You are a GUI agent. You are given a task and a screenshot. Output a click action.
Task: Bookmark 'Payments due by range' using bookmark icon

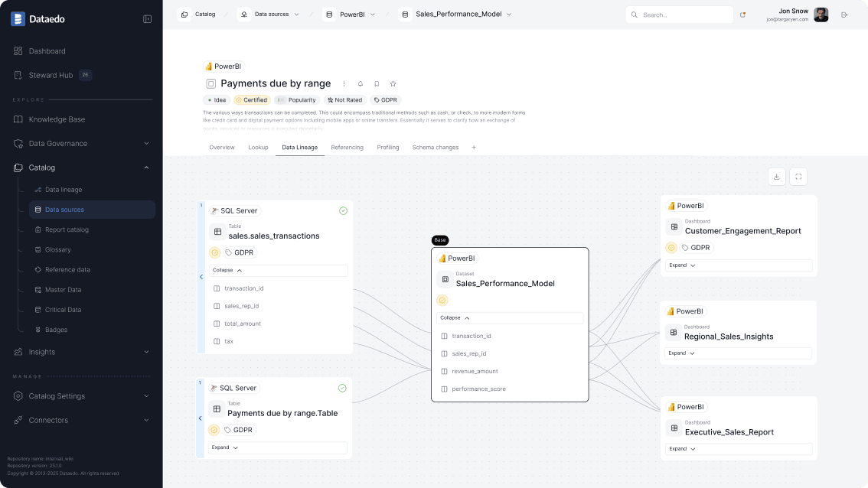[377, 83]
